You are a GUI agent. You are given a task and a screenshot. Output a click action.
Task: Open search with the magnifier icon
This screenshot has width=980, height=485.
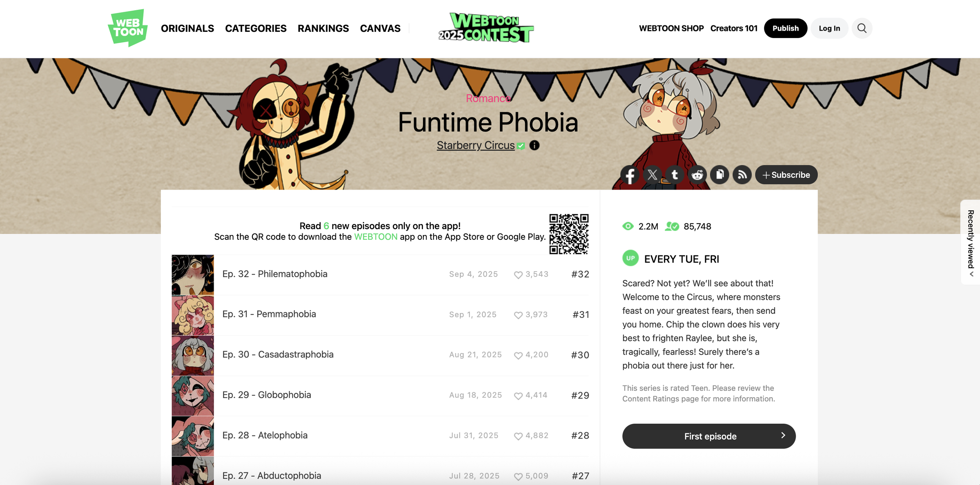pos(862,28)
